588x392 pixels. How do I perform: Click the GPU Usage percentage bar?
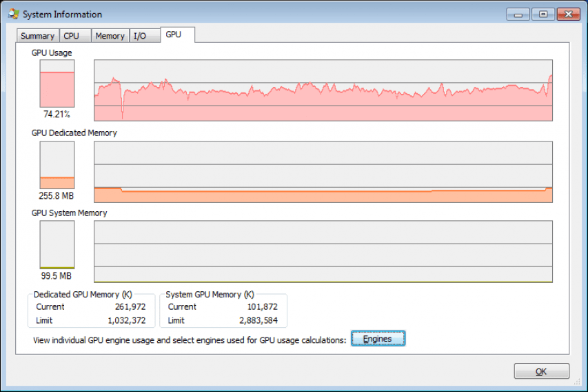point(57,84)
